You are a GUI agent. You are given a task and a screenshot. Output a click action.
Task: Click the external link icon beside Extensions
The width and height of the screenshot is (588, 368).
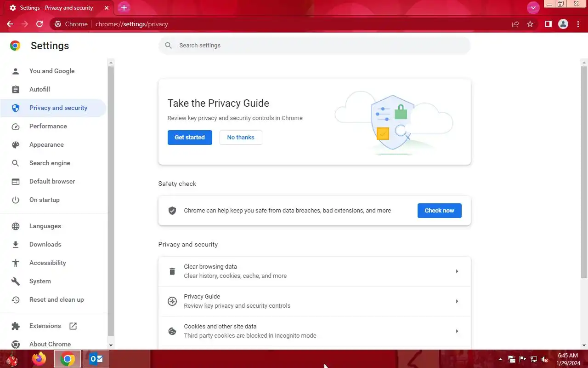coord(73,326)
